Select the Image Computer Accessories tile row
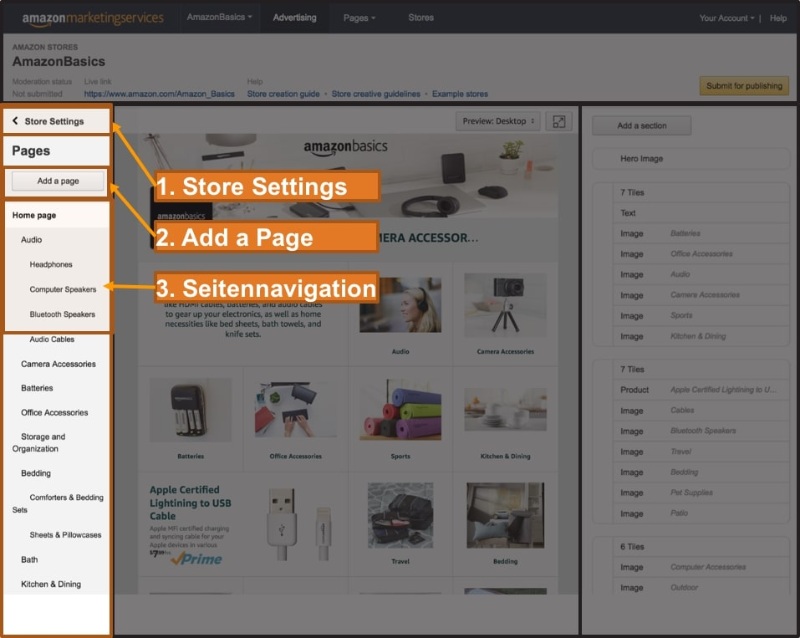 click(x=701, y=567)
